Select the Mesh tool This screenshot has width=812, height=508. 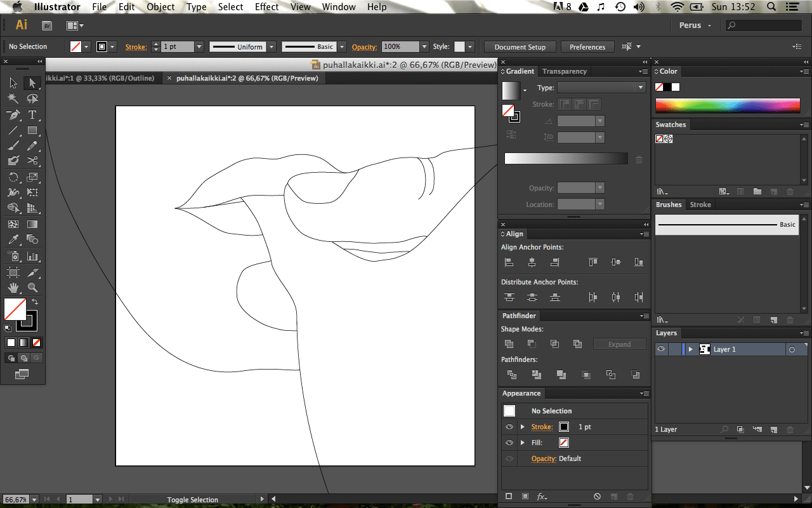click(x=13, y=224)
